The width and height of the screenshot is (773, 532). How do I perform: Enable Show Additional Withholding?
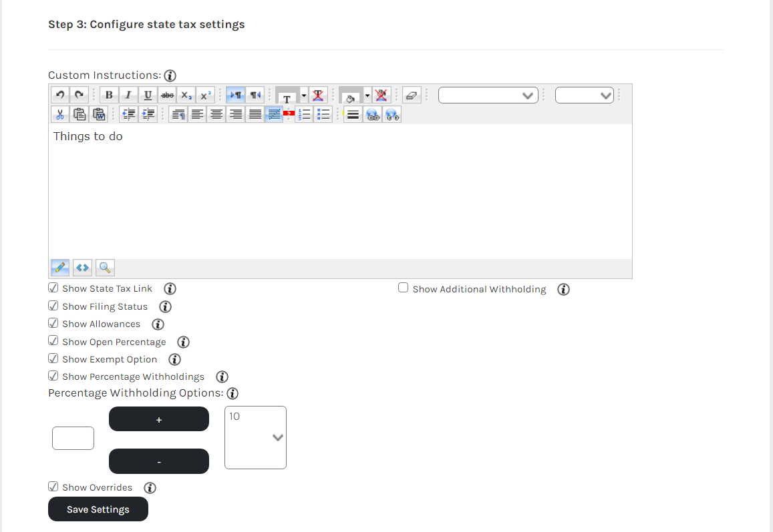coord(404,288)
